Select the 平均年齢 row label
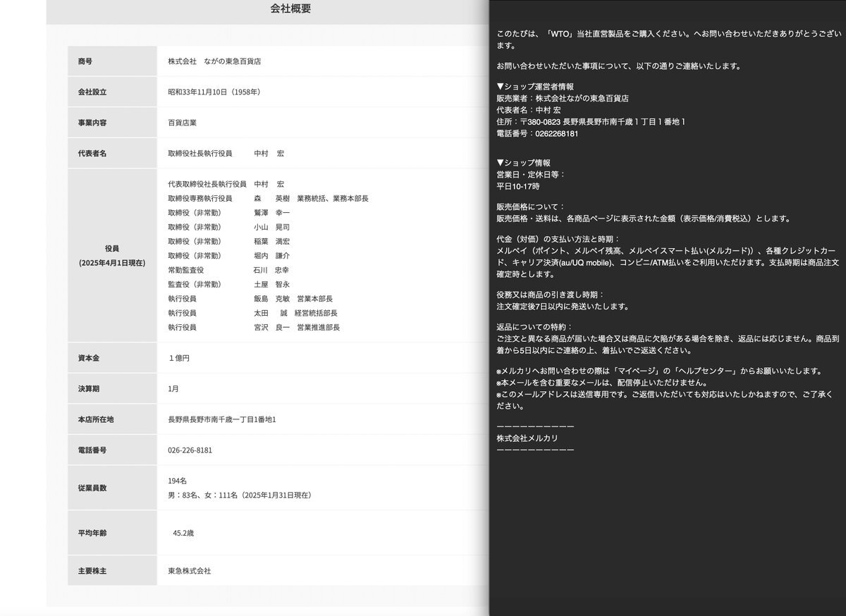 (92, 533)
